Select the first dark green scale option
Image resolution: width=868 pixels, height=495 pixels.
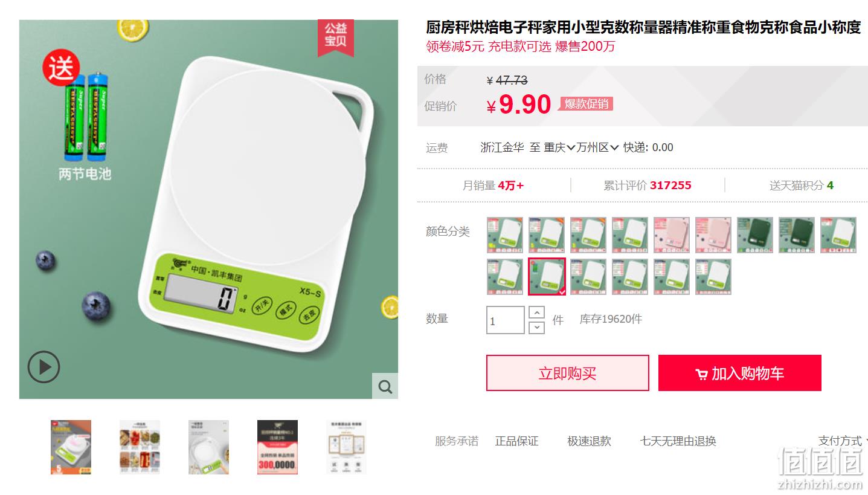click(754, 235)
